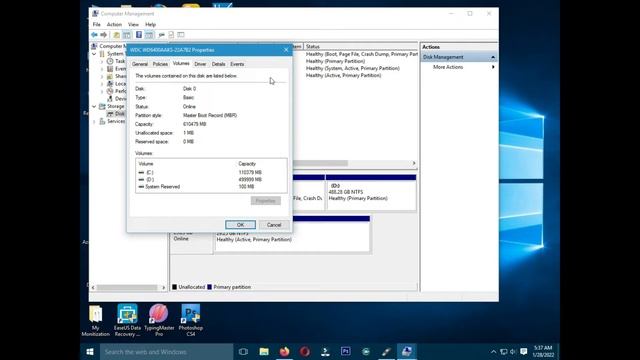Expand the Local Users and Groups node
This screenshot has height=360, width=640.
click(x=102, y=84)
